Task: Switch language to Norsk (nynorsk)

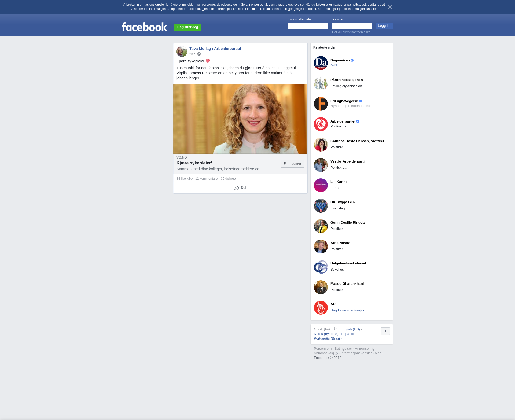Action: point(326,334)
